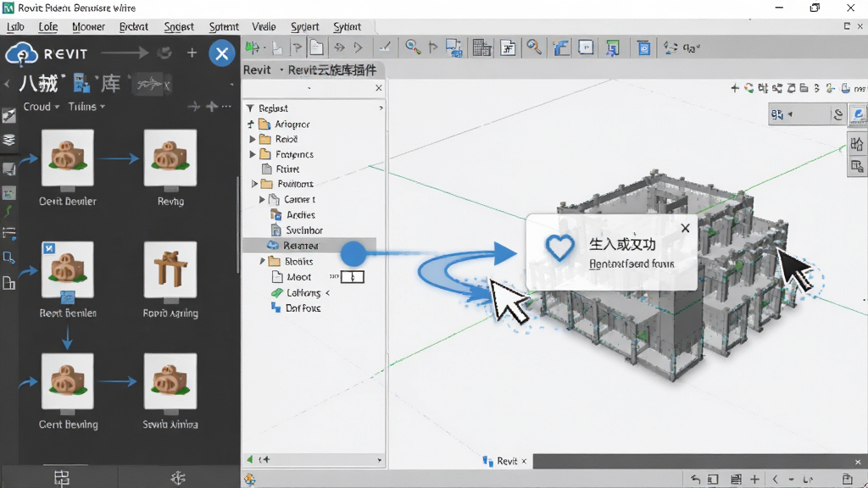The width and height of the screenshot is (868, 488).
Task: Click the table grid icon in toolbar
Action: pos(481,48)
